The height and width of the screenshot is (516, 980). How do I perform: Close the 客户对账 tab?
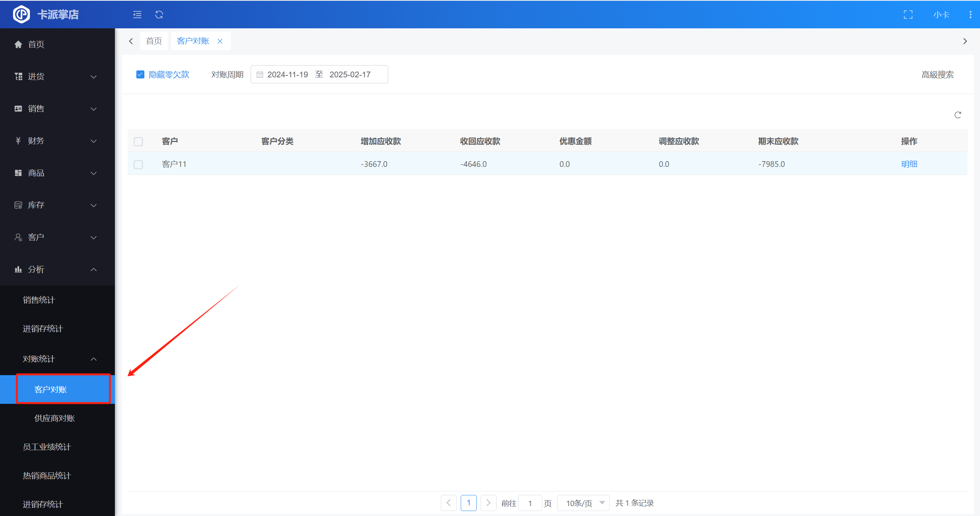(220, 41)
